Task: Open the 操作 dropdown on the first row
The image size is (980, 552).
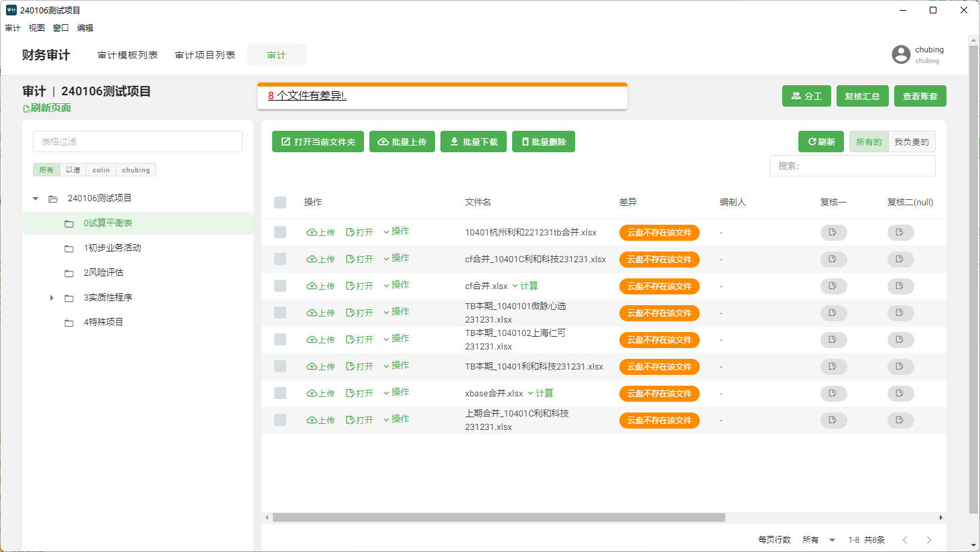Action: coord(396,231)
